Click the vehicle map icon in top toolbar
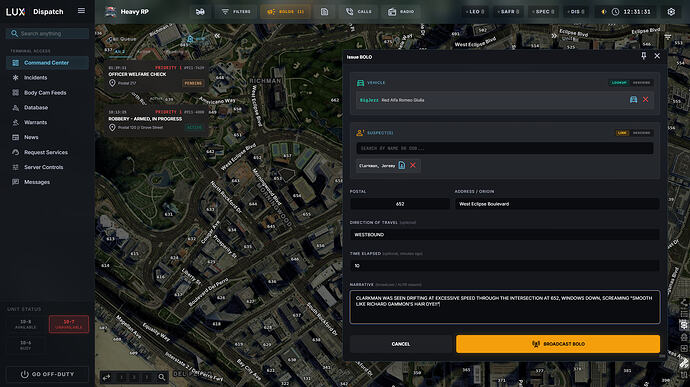Image resolution: width=690 pixels, height=387 pixels. 200,12
